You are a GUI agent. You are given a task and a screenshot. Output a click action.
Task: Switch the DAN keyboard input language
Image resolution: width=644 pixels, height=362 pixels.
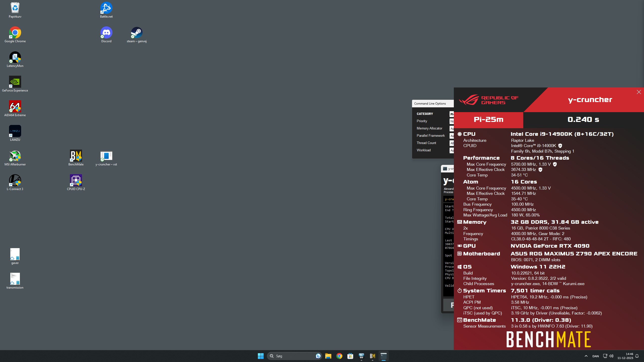[x=595, y=356]
